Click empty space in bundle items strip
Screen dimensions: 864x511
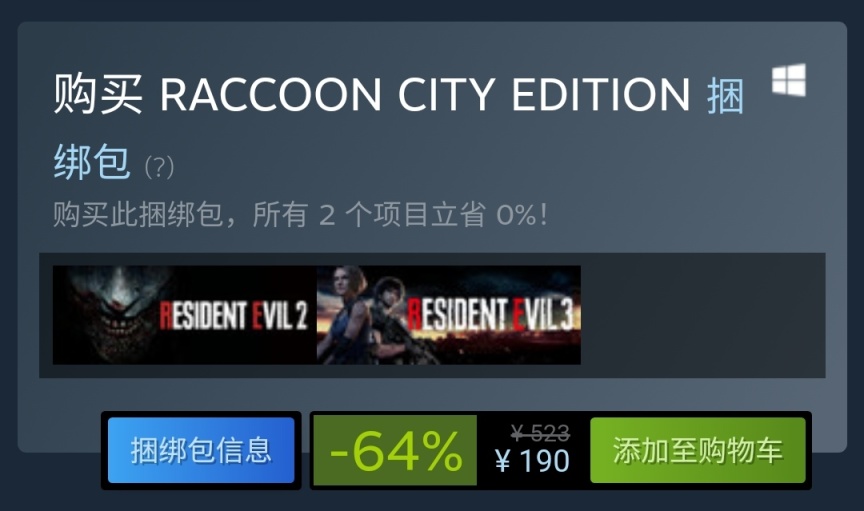coord(703,315)
